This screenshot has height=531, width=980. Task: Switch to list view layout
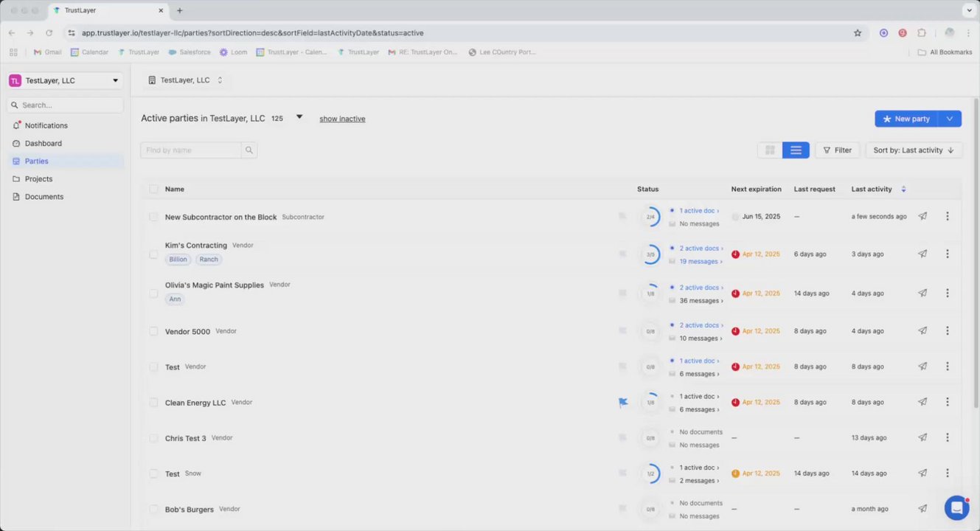[x=796, y=150]
